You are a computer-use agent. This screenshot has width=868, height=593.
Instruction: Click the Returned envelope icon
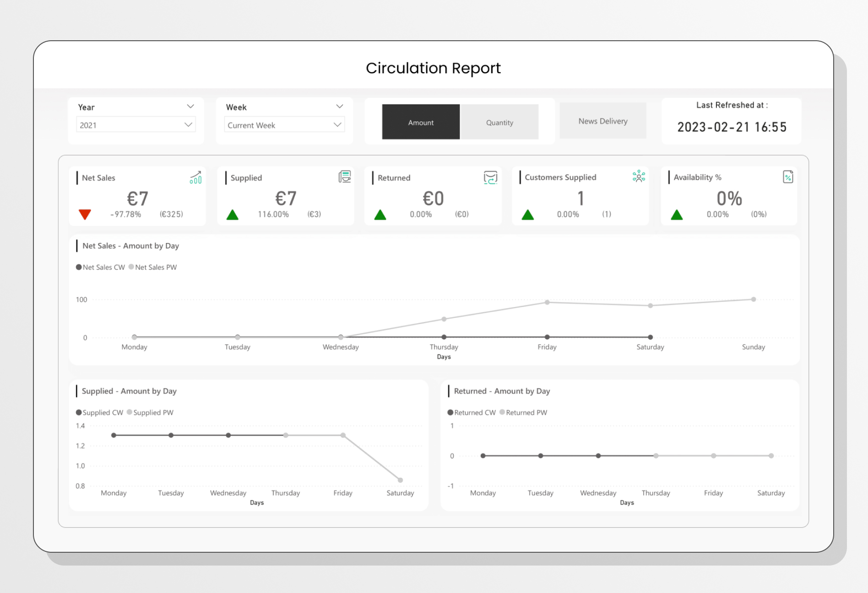[x=490, y=178]
